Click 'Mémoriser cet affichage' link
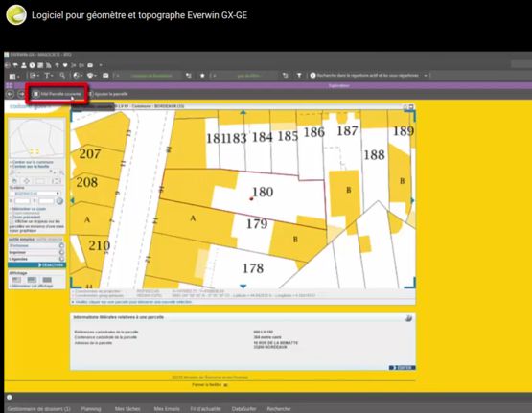 coord(33,286)
